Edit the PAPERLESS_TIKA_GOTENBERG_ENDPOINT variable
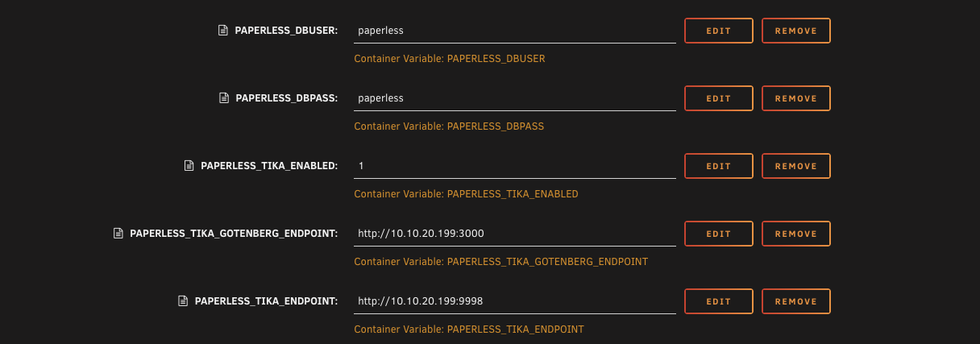This screenshot has width=980, height=344. tap(718, 234)
